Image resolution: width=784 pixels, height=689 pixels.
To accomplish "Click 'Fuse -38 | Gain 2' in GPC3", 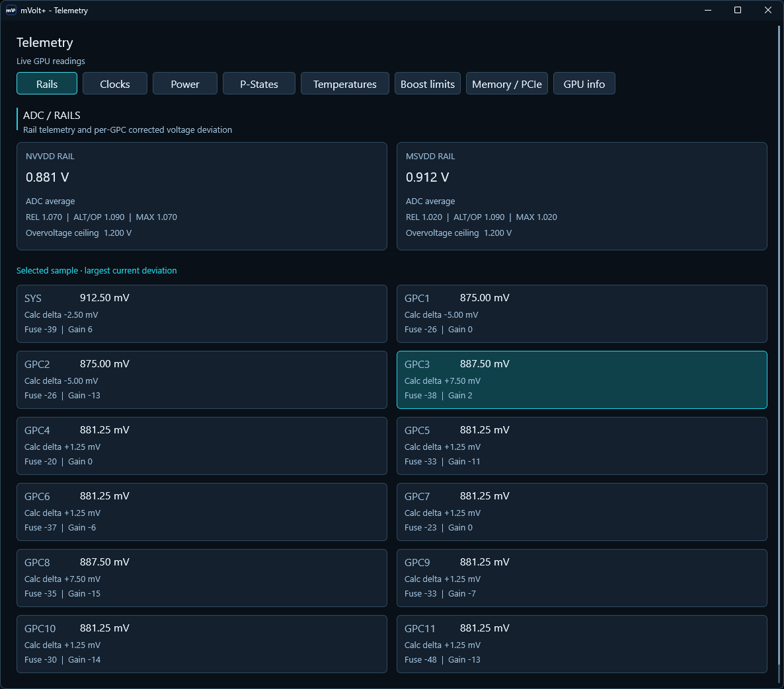I will (438, 395).
